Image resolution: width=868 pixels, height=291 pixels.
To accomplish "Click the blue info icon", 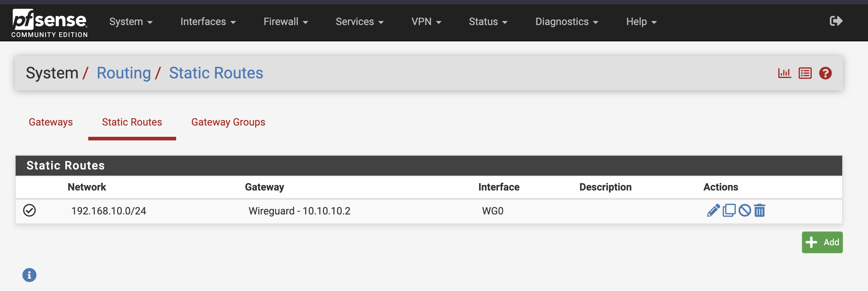I will coord(29,275).
